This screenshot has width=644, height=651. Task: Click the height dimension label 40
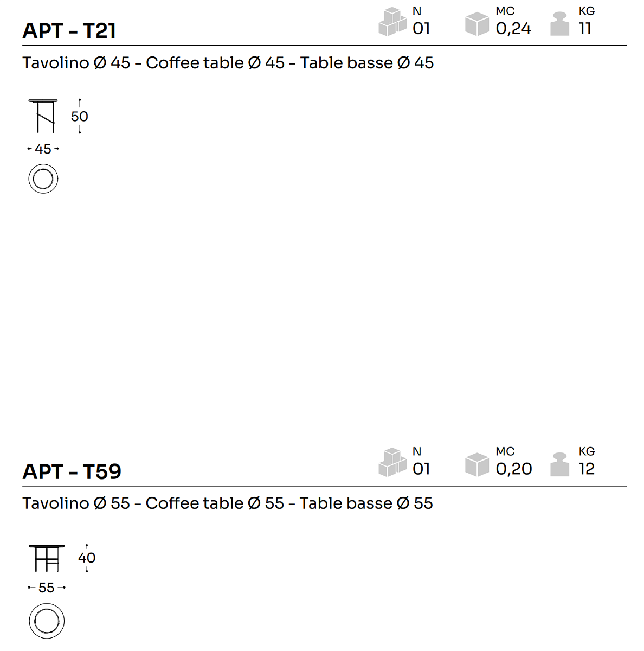click(x=87, y=558)
